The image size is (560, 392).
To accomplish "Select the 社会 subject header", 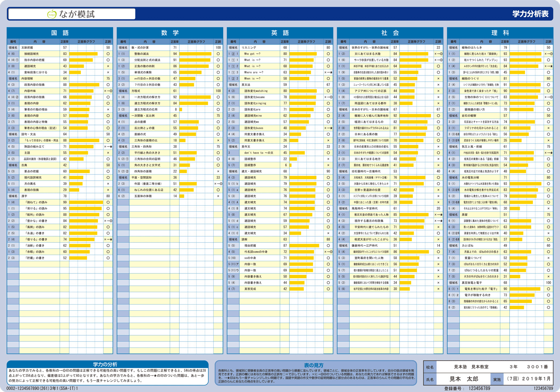I will 390,33.
